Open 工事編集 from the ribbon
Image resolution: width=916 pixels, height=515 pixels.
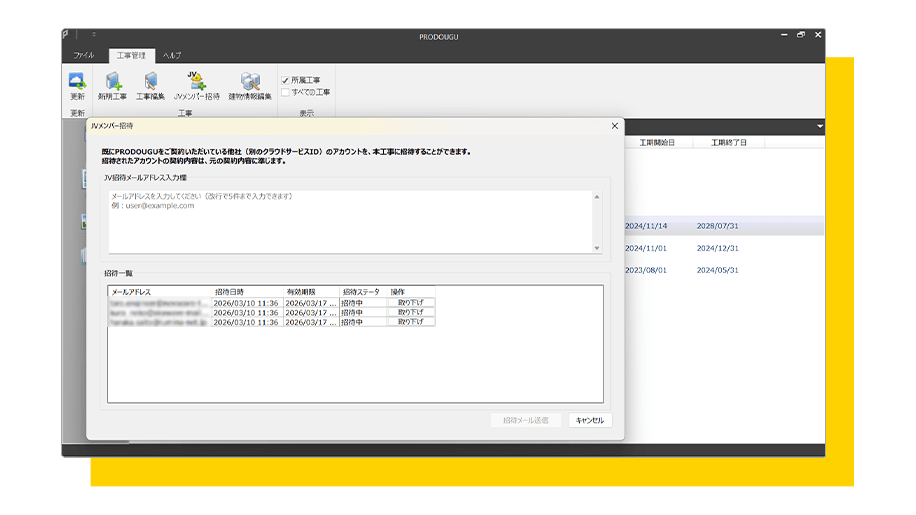(x=150, y=82)
